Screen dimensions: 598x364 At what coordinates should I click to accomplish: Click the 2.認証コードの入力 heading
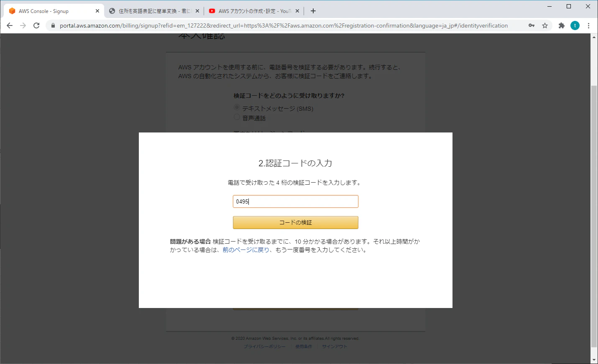[295, 163]
